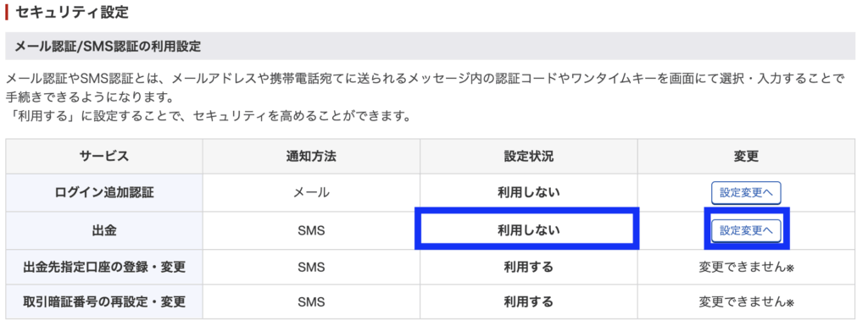
Task: Click the 変更 column header
Action: tap(746, 157)
